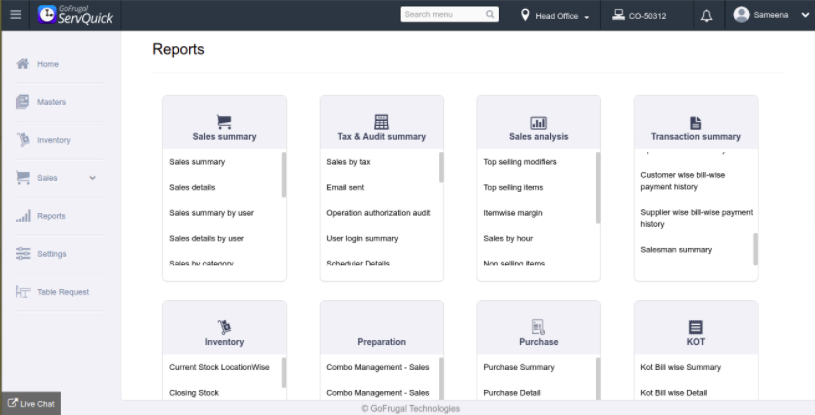
Task: Open the Top selling items report
Action: coord(513,187)
